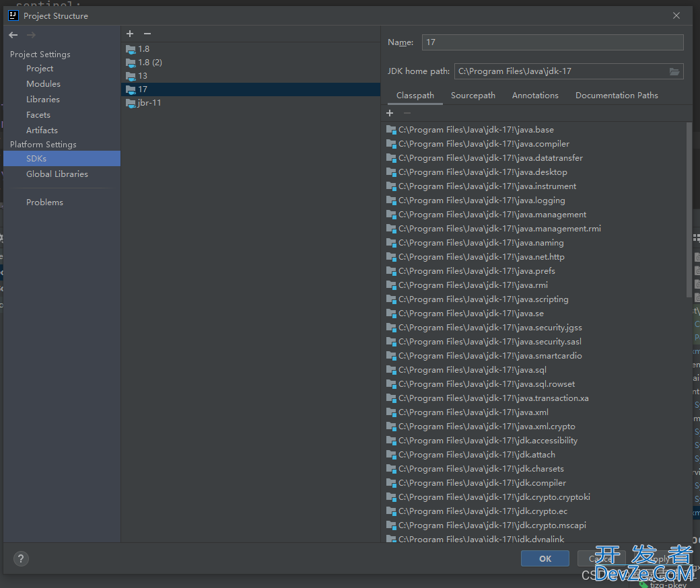The image size is (700, 588).
Task: Select the 17 SDK entry
Action: click(250, 89)
